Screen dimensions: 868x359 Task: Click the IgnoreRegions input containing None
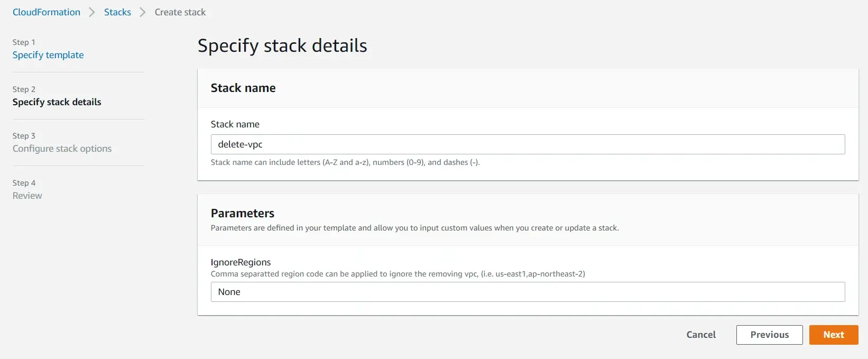[x=527, y=292]
